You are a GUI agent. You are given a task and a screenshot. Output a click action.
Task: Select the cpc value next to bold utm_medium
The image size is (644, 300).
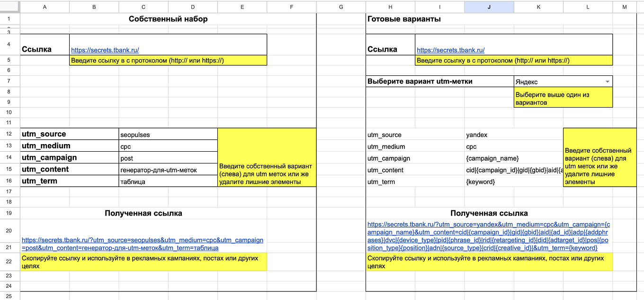click(168, 146)
